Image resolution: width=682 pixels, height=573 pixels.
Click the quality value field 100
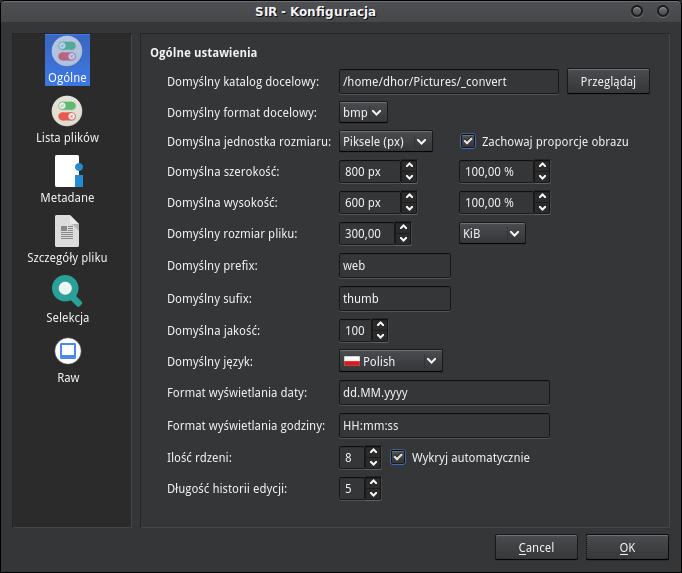(355, 331)
